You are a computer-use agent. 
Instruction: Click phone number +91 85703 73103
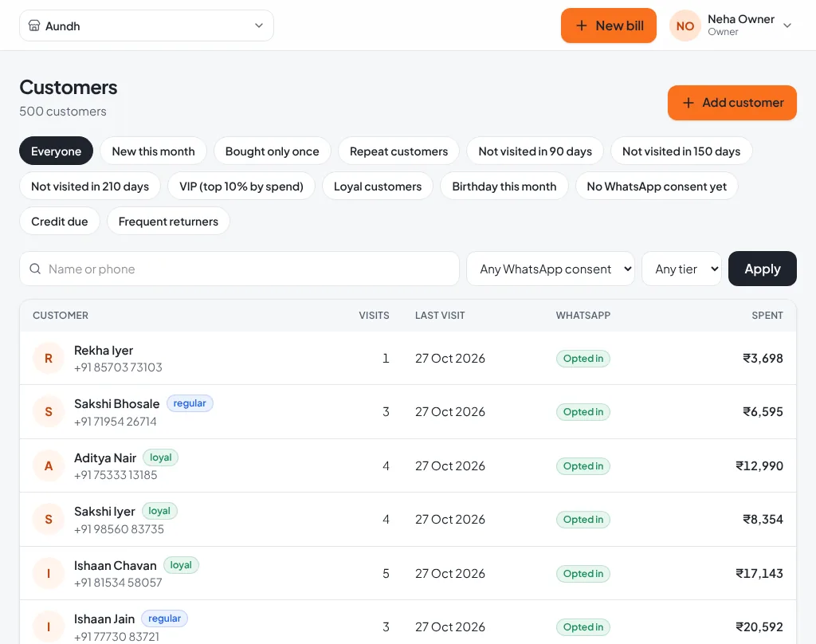coord(118,367)
